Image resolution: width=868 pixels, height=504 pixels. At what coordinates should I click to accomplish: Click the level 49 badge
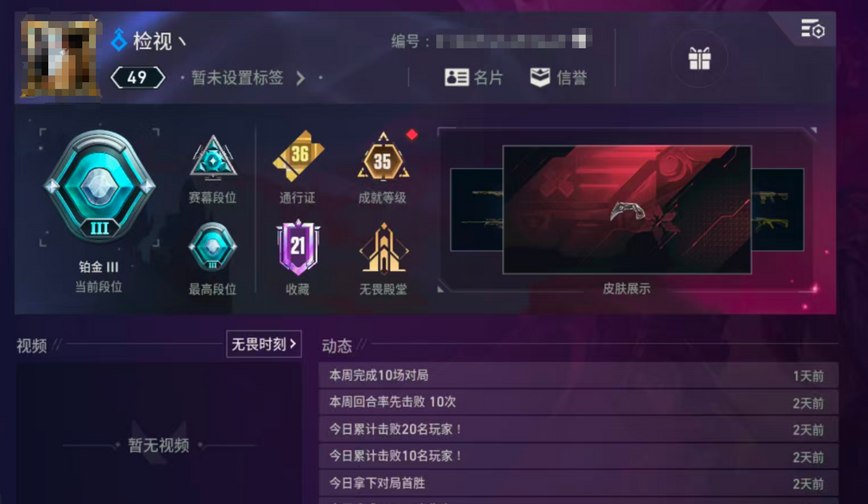[137, 77]
